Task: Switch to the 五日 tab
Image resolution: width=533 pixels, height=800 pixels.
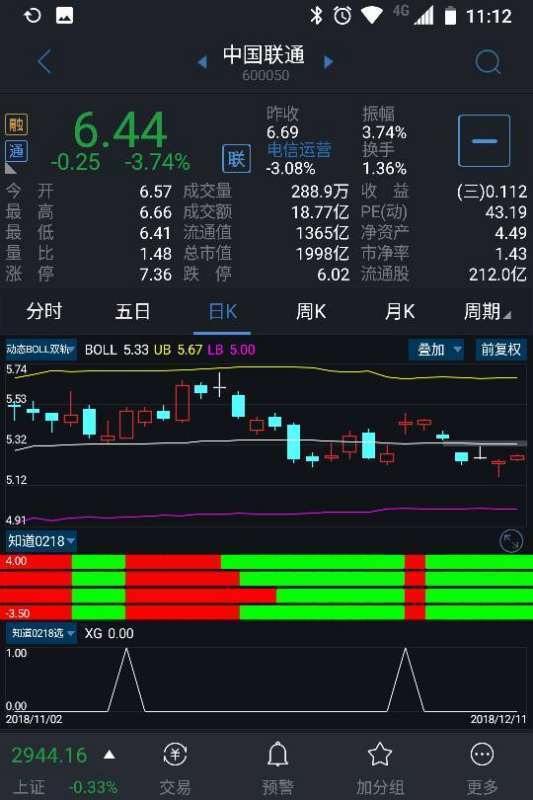Action: 133,311
